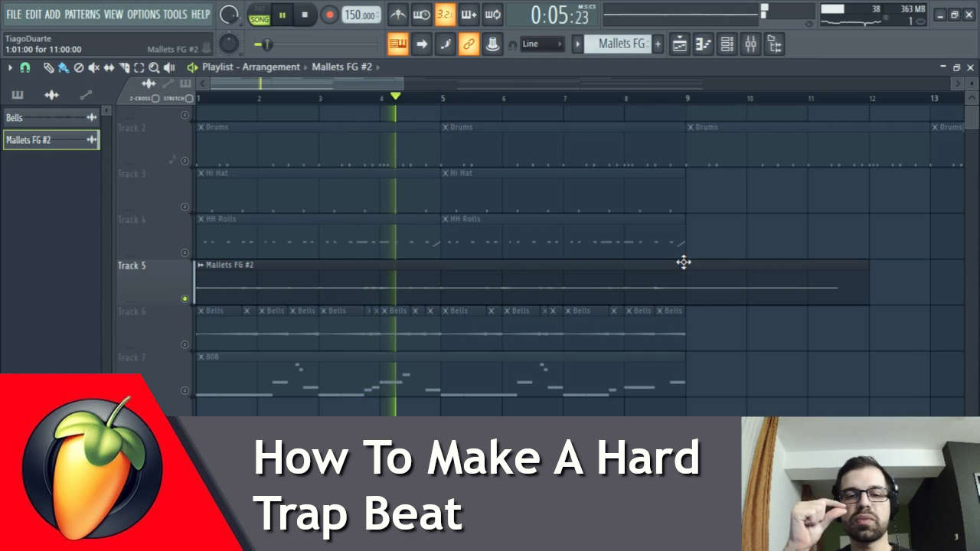This screenshot has height=551, width=980.
Task: Stop playback with the stop button
Action: pyautogui.click(x=305, y=15)
